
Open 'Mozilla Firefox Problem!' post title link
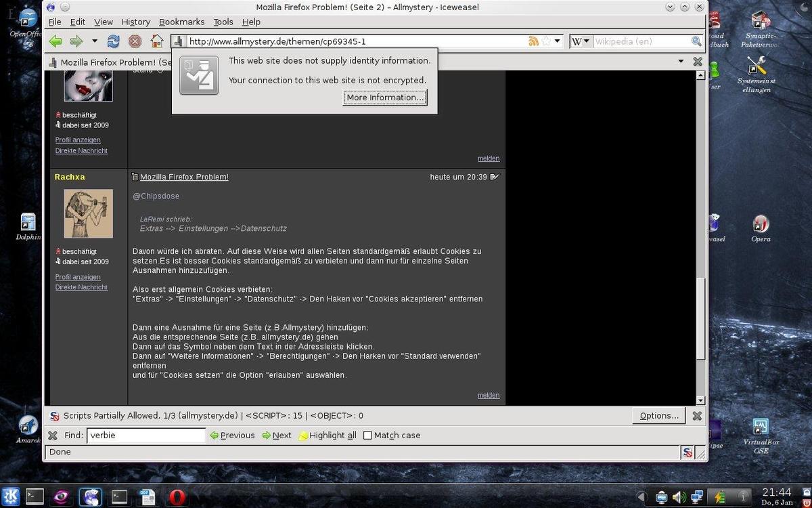[184, 177]
